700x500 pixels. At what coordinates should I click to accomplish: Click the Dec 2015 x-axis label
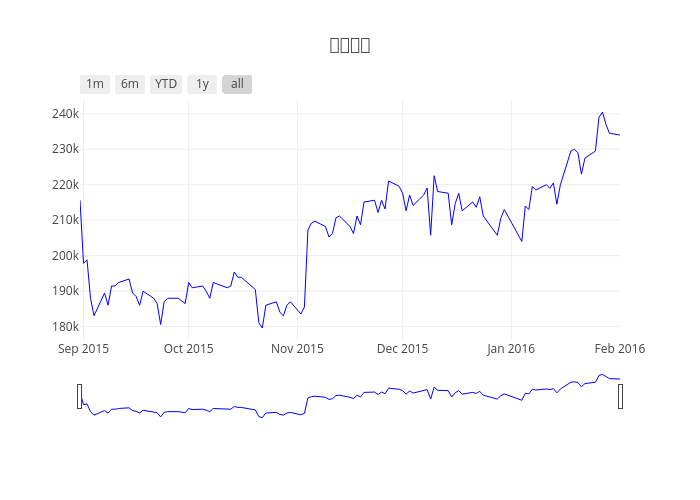tap(402, 348)
